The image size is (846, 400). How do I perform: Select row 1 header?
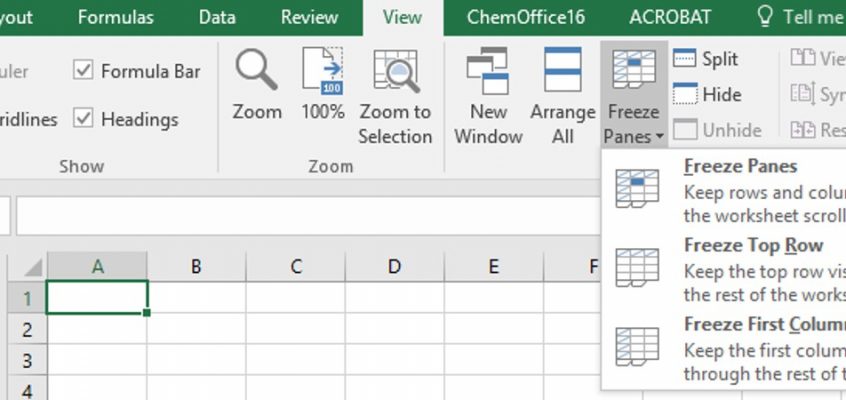(x=26, y=297)
